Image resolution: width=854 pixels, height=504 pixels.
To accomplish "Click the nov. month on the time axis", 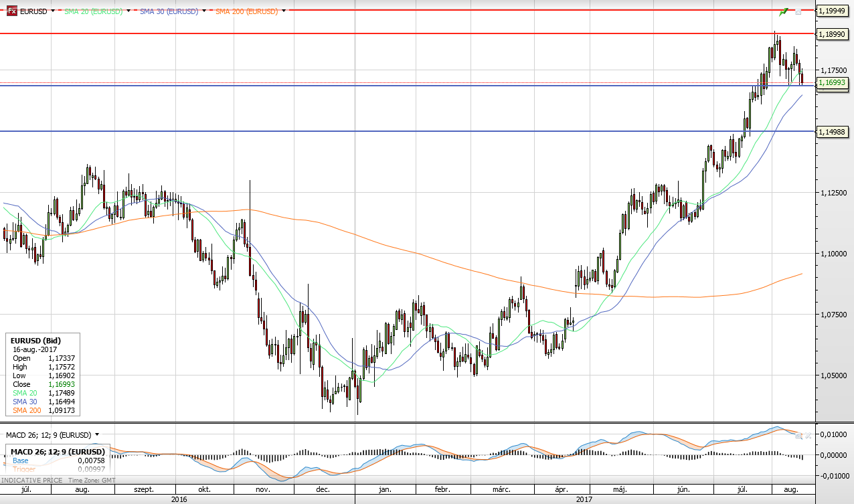I will click(x=262, y=490).
